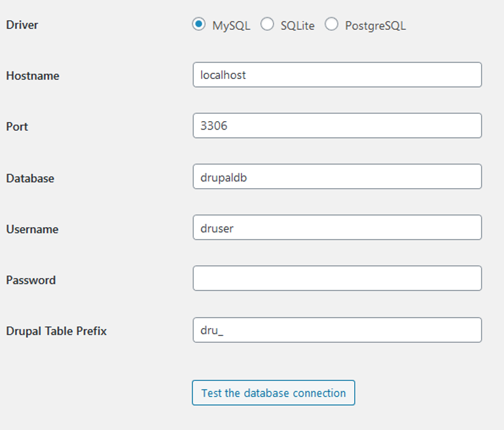Click the Hostname field containing localhost
Screen dimensions: 504x430
tap(337, 74)
